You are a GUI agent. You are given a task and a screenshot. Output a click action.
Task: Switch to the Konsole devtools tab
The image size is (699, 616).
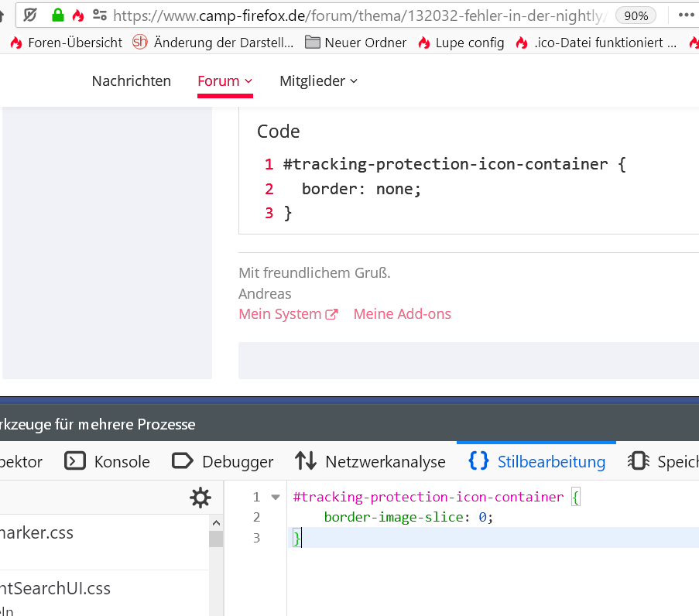point(108,462)
